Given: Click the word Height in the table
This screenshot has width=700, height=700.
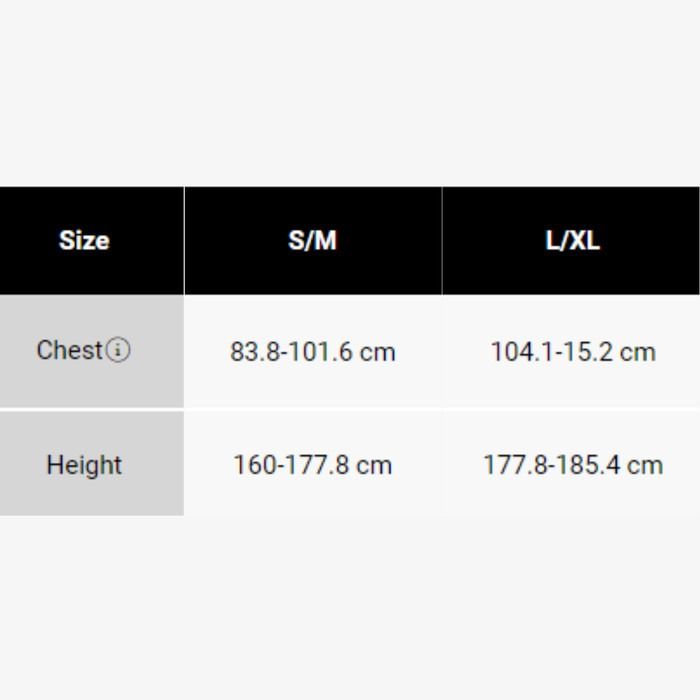Looking at the screenshot, I should pyautogui.click(x=84, y=465).
